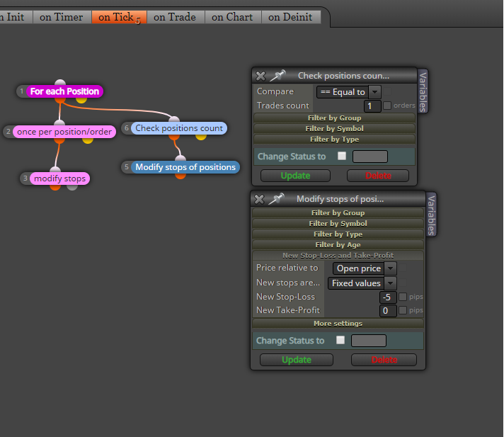504x437 pixels.
Task: Open the Compare operator dropdown
Action: click(x=349, y=92)
